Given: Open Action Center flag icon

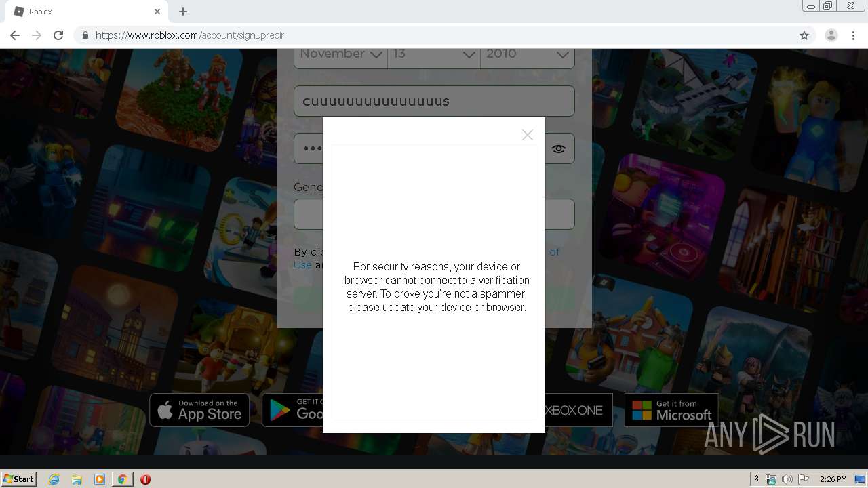Looking at the screenshot, I should coord(804,479).
